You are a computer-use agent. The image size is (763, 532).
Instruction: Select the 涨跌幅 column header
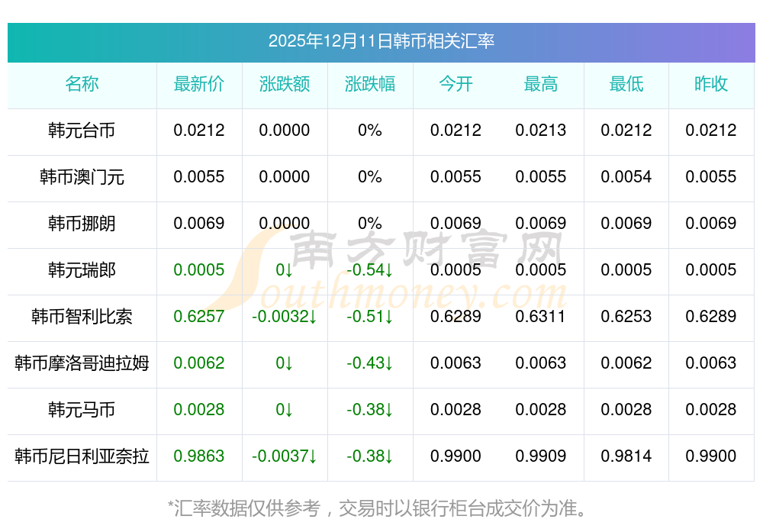click(x=370, y=84)
